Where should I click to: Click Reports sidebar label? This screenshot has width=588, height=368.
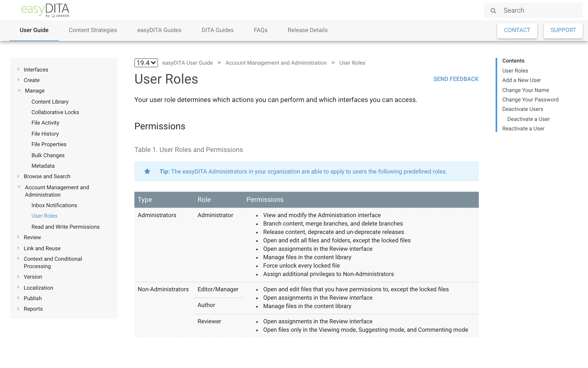point(33,309)
